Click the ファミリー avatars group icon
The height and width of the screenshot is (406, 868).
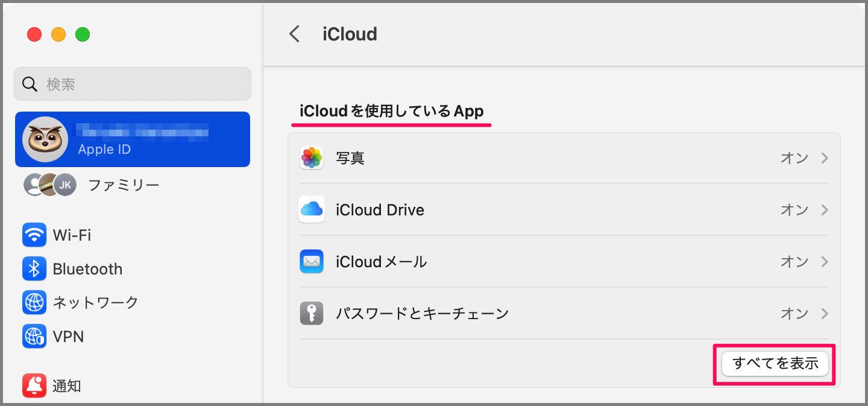50,185
